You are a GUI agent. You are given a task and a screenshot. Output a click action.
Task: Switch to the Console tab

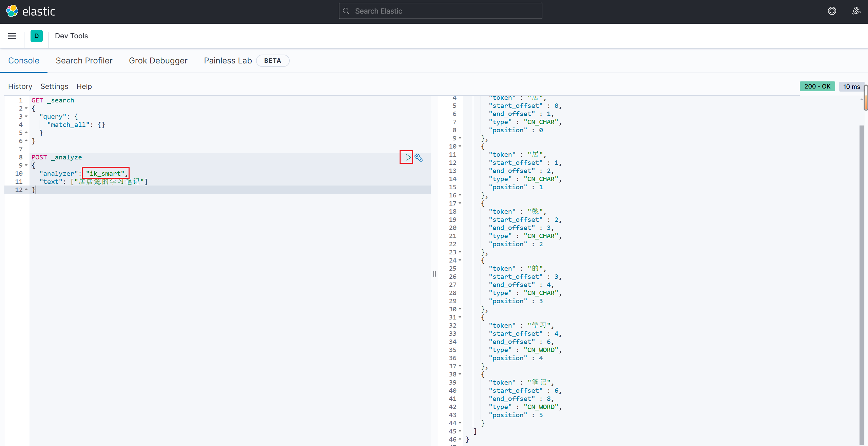24,61
